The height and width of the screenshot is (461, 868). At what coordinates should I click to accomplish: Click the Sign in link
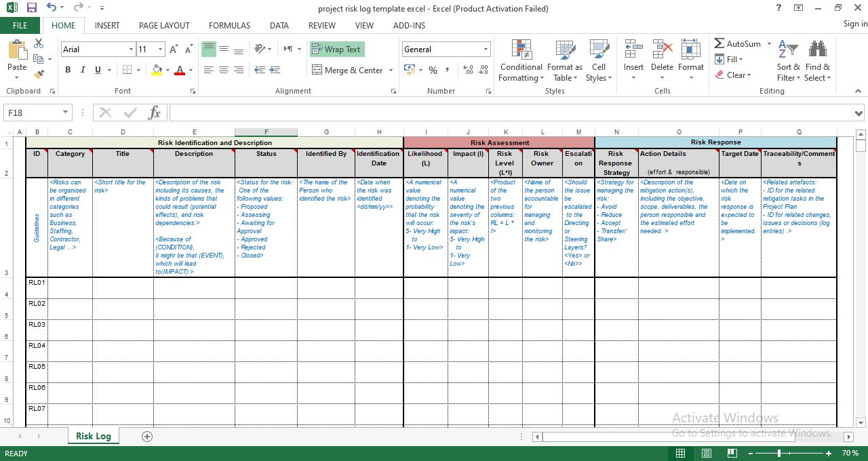tap(854, 24)
